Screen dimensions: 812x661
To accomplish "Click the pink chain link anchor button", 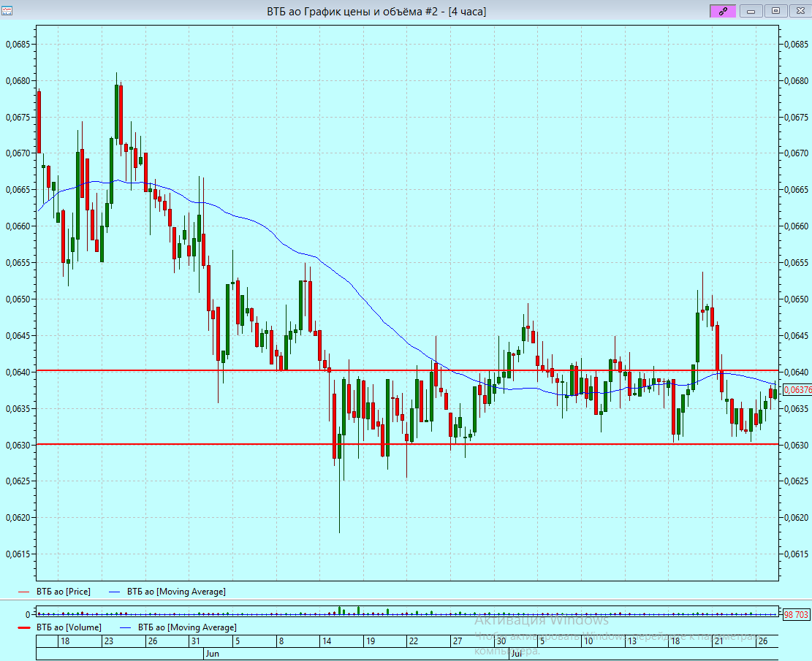I will tap(723, 11).
